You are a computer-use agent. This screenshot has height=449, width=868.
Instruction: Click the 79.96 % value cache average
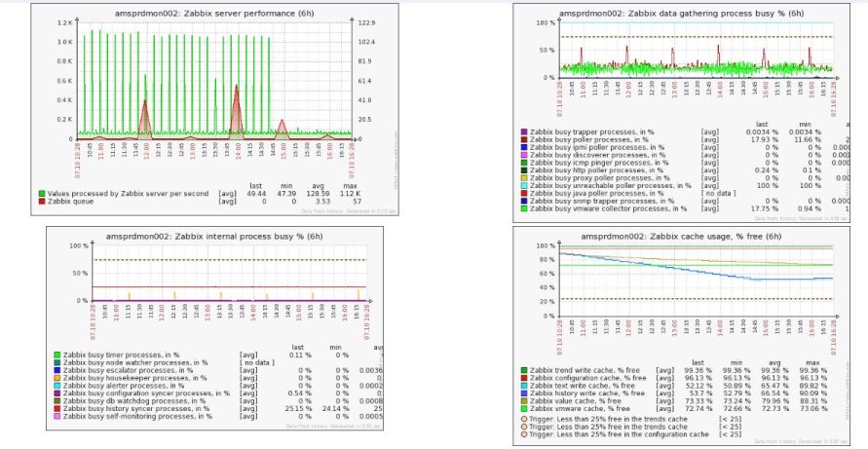[775, 401]
